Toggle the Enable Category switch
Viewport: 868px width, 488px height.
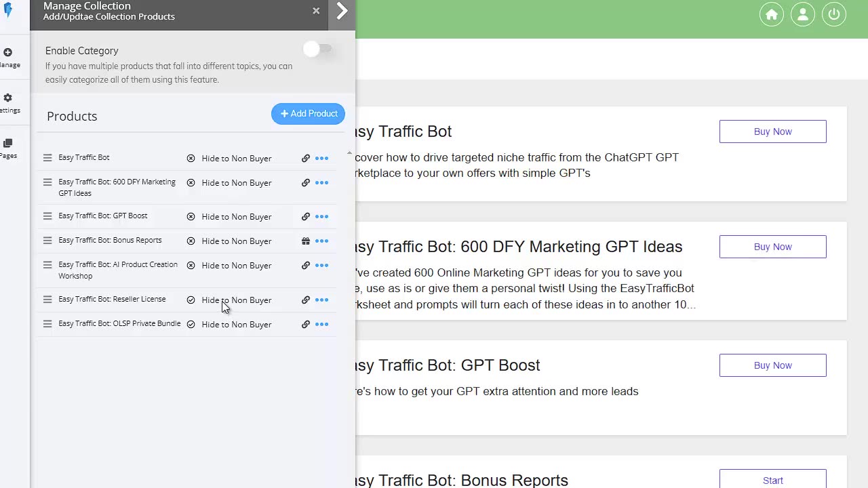[318, 49]
